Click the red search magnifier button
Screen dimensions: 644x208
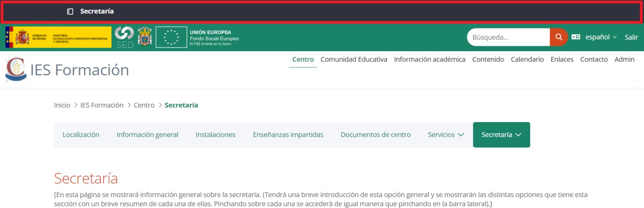[x=559, y=37]
